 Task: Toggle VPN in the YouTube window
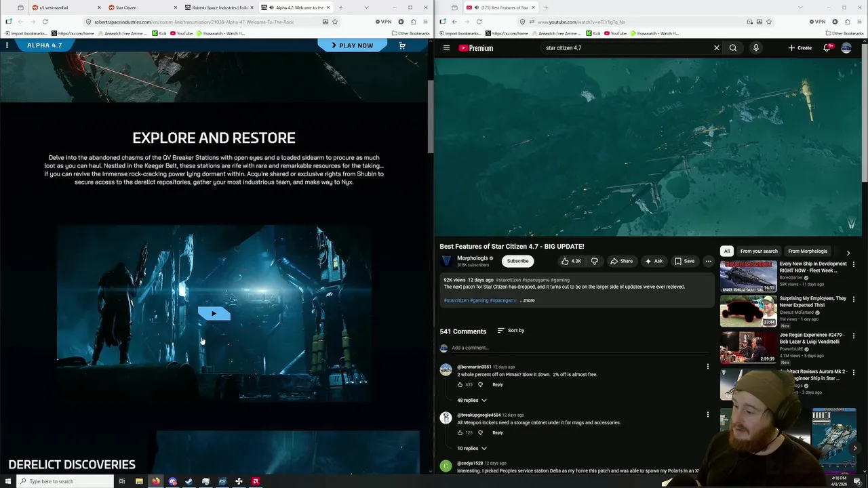click(817, 22)
